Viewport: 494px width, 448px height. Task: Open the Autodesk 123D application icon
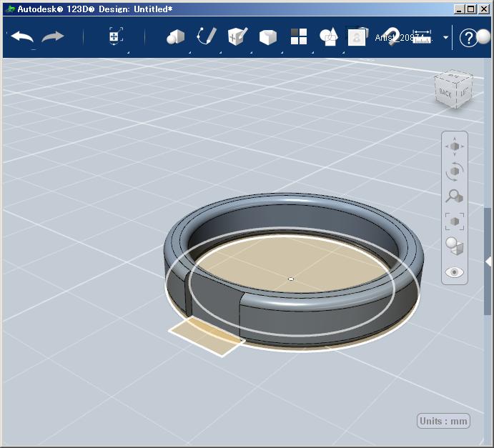(11, 9)
